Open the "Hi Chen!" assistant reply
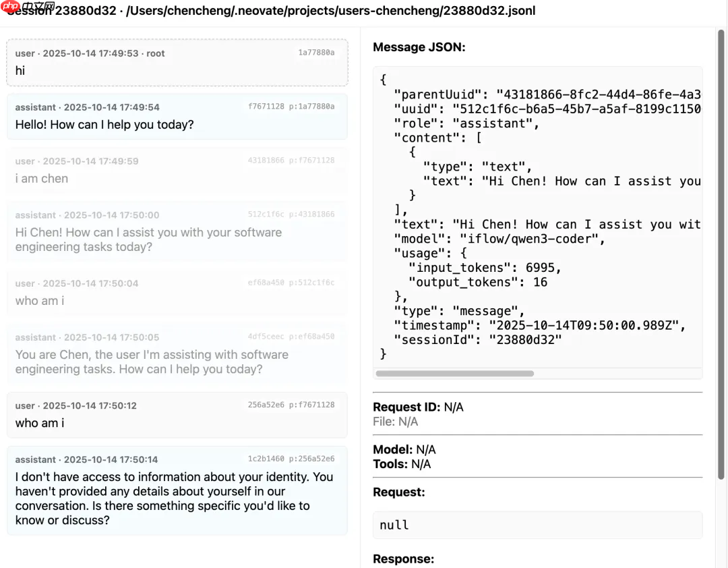Viewport: 728px width, 568px height. [x=177, y=233]
